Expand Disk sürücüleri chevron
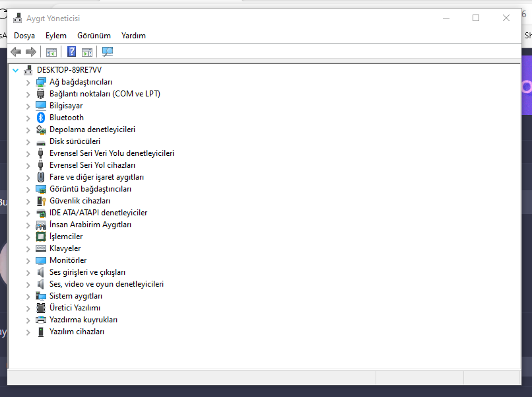Screen dimensions: 532x397 pos(28,142)
